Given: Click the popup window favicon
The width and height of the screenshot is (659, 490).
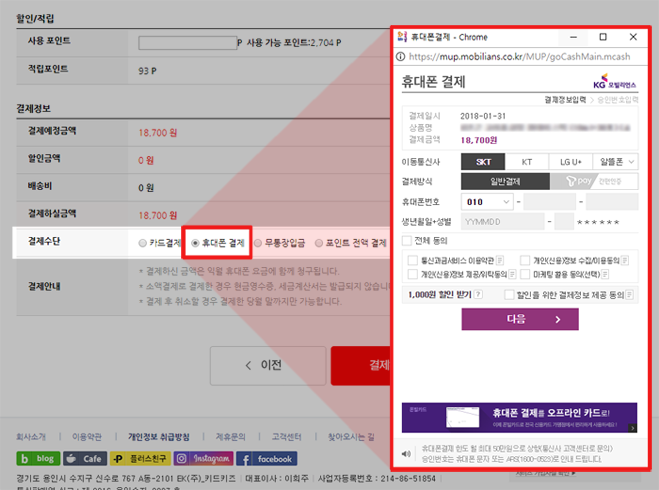Looking at the screenshot, I should click(402, 37).
